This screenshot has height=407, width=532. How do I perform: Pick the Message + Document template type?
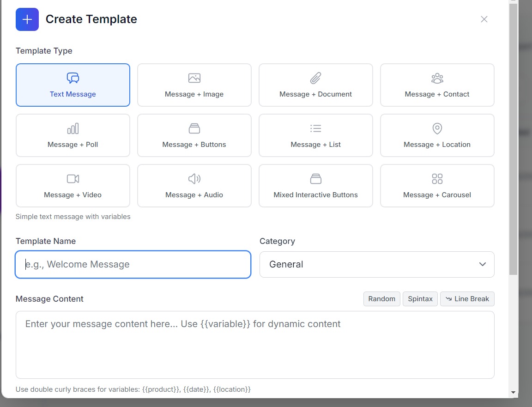[315, 85]
